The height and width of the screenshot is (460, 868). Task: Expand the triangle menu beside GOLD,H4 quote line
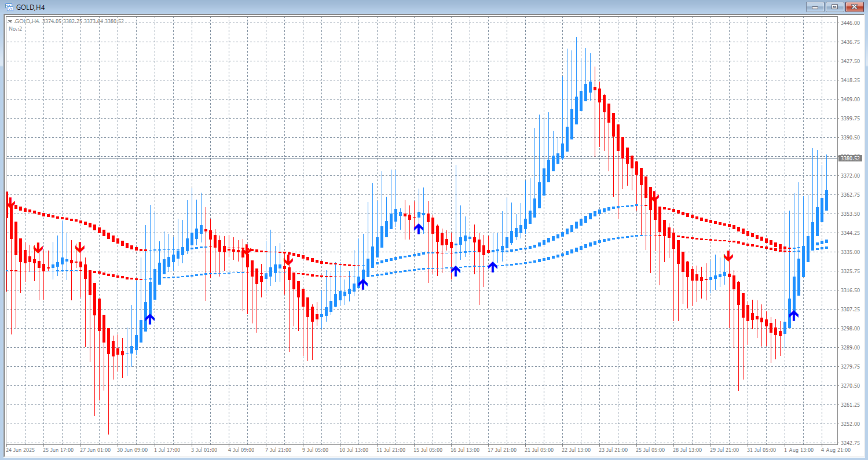point(10,21)
